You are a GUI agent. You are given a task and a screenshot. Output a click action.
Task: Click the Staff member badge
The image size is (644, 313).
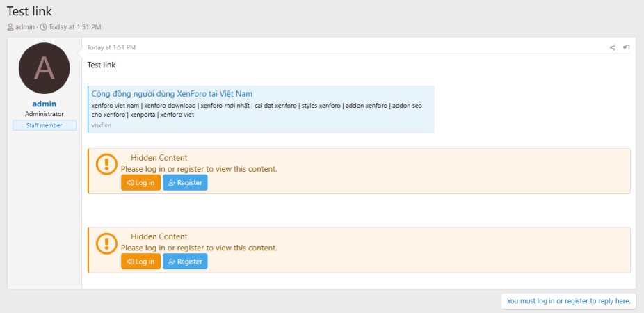tap(45, 125)
